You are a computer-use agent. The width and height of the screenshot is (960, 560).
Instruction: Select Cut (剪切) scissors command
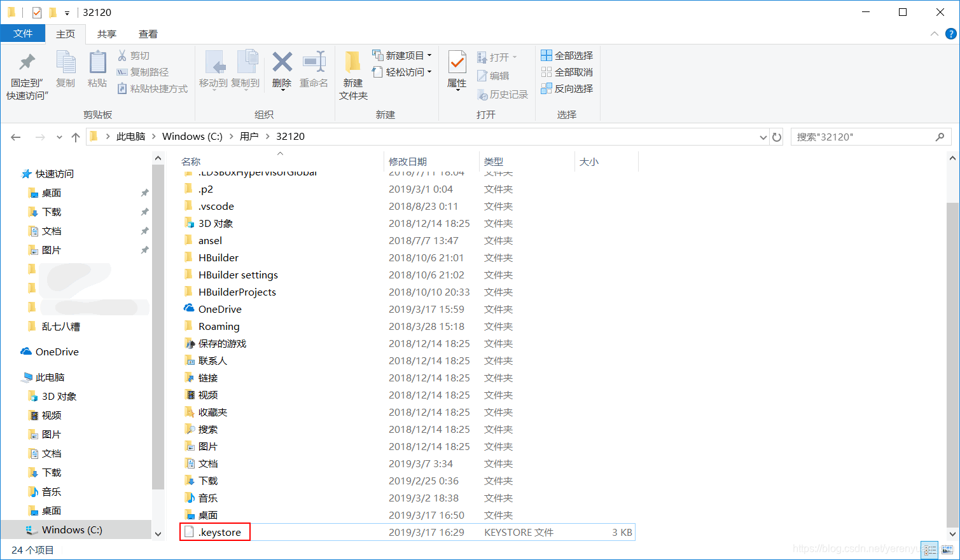[134, 56]
